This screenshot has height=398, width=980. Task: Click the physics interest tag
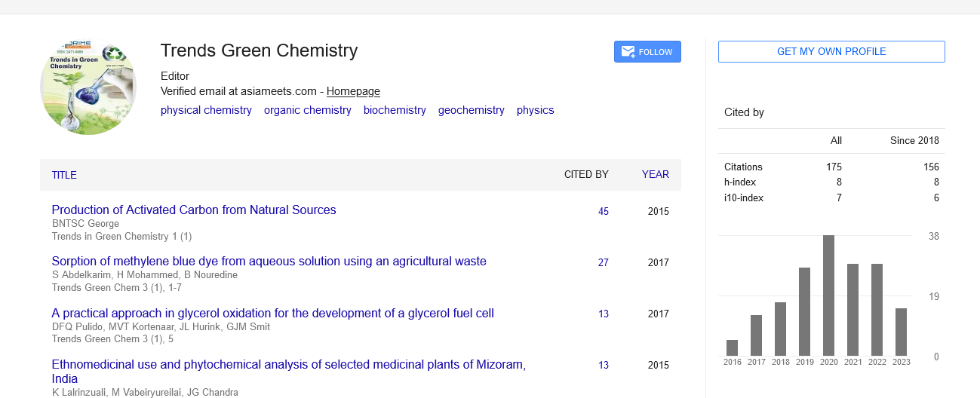point(535,110)
